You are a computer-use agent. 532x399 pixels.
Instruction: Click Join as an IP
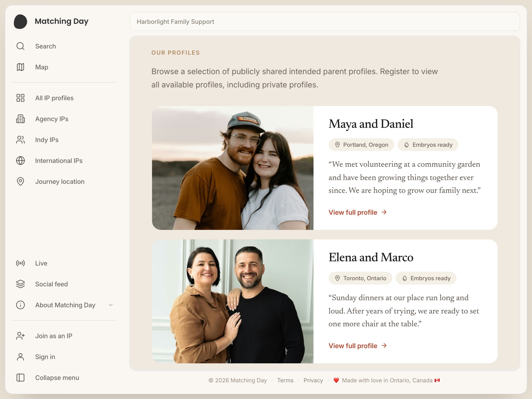click(x=64, y=336)
